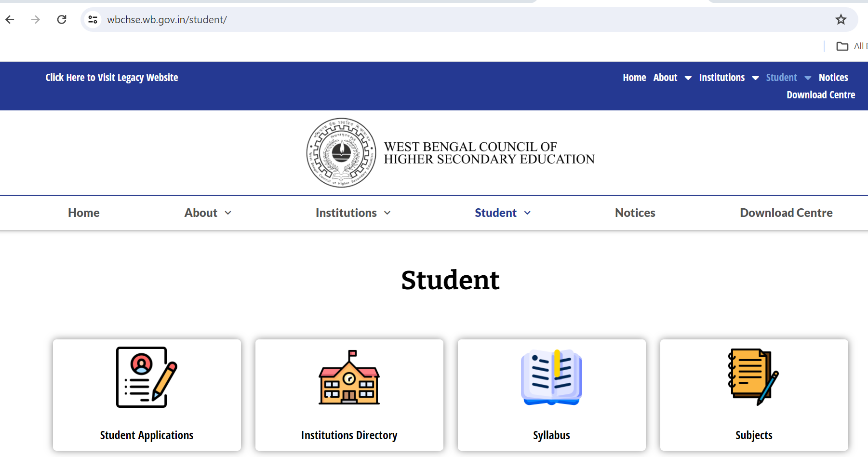The width and height of the screenshot is (868, 457).
Task: Click the Subjects notebook icon
Action: pos(753,377)
